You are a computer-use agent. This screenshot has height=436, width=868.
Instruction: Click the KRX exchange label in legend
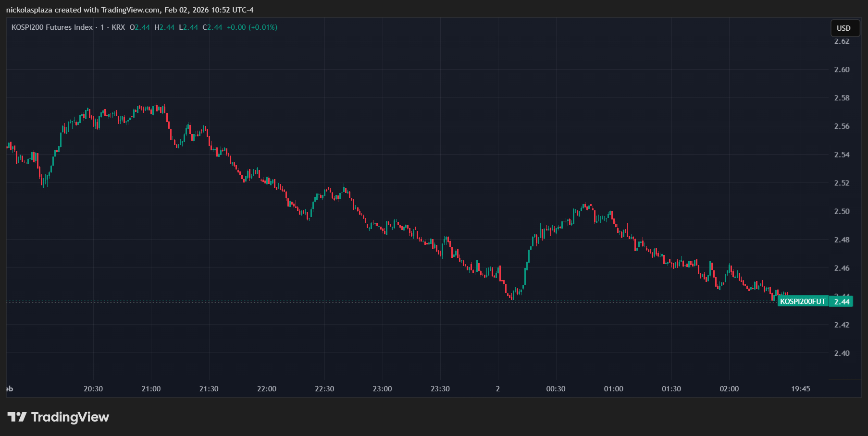(118, 27)
